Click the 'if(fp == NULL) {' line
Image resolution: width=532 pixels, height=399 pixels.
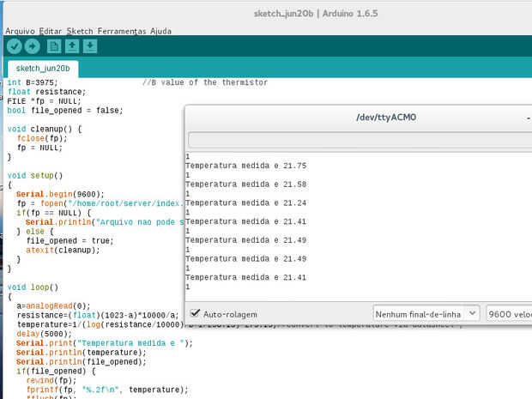(53, 213)
